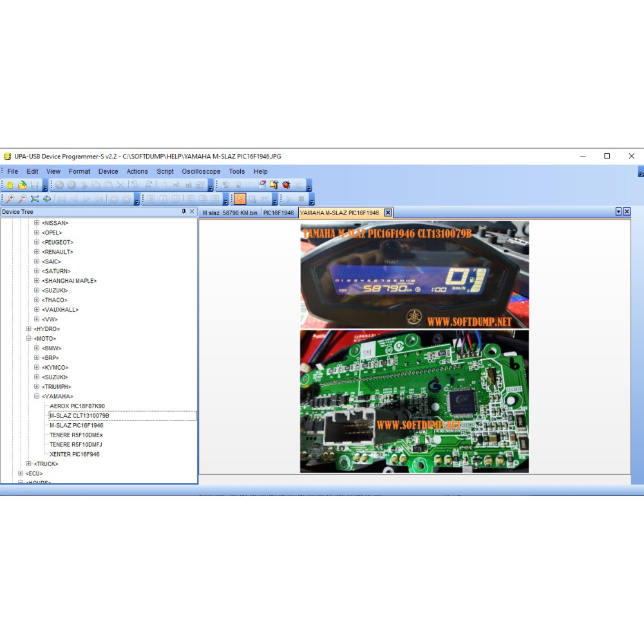
Task: Open the Script menu
Action: [165, 171]
